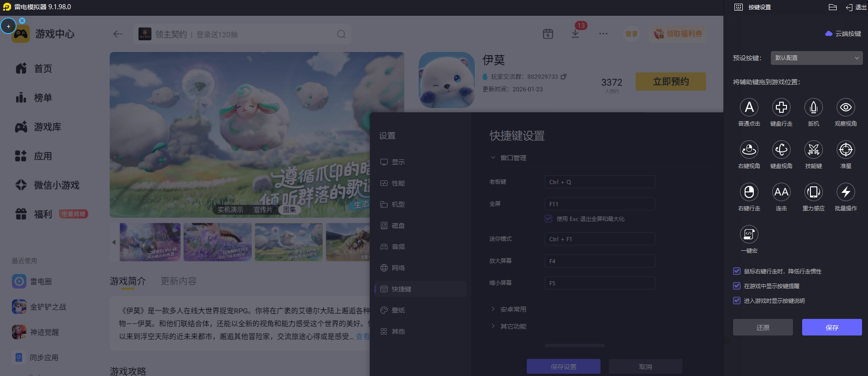868x376 pixels.
Task: Open 磁盘 settings category
Action: click(x=420, y=226)
